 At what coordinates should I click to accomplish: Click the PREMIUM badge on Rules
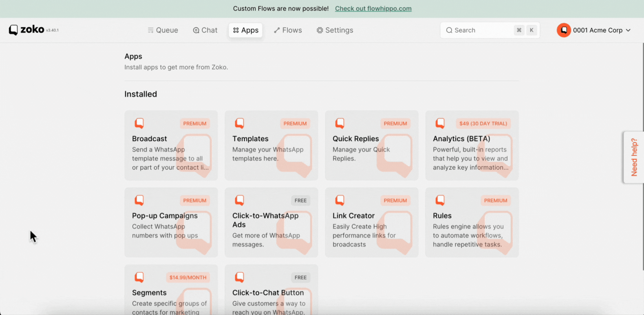(495, 200)
